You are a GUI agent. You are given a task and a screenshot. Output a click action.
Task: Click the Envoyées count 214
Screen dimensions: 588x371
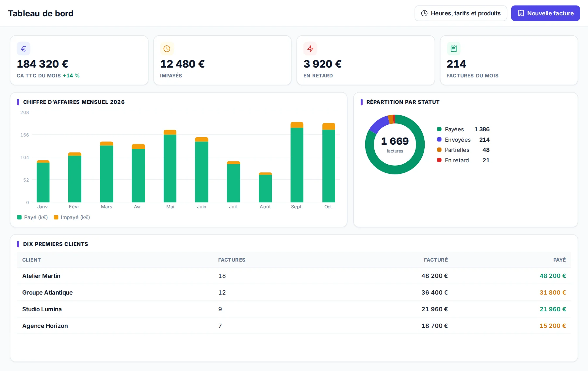tap(484, 140)
